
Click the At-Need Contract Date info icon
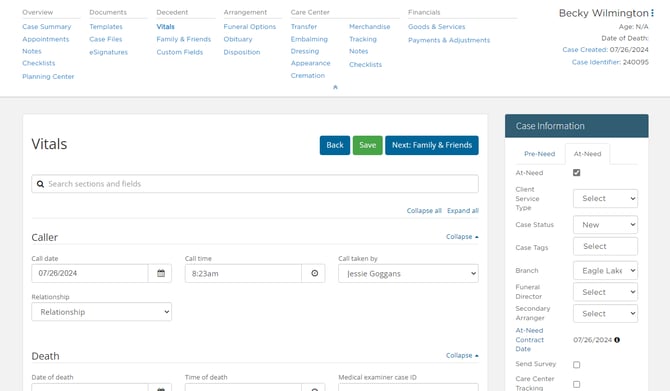(617, 340)
